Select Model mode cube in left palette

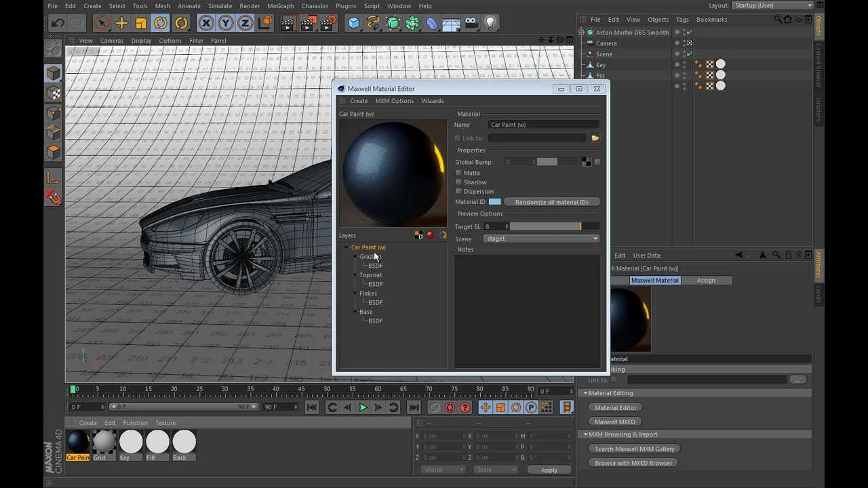[54, 73]
